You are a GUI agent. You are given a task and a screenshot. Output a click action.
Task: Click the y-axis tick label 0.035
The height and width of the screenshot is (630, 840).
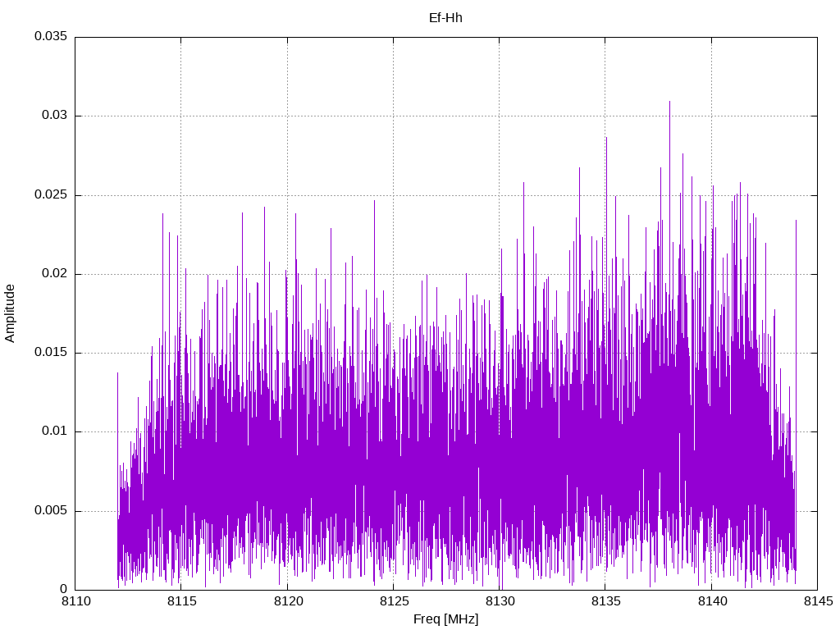51,36
